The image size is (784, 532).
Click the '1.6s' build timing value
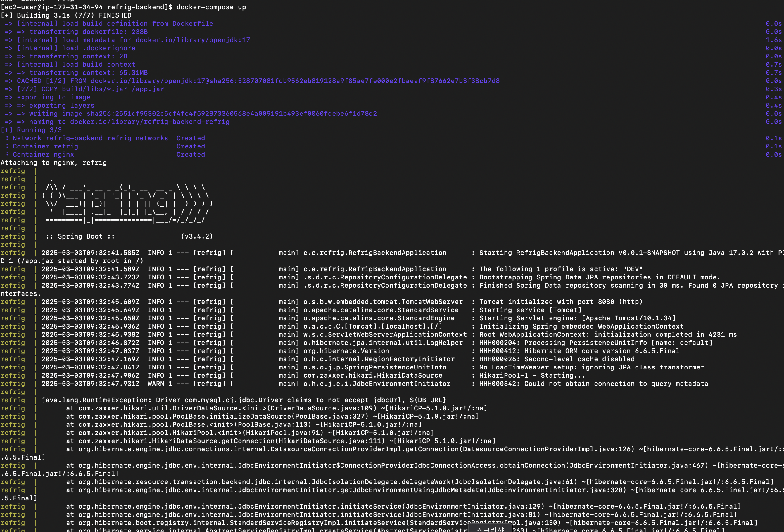point(773,40)
